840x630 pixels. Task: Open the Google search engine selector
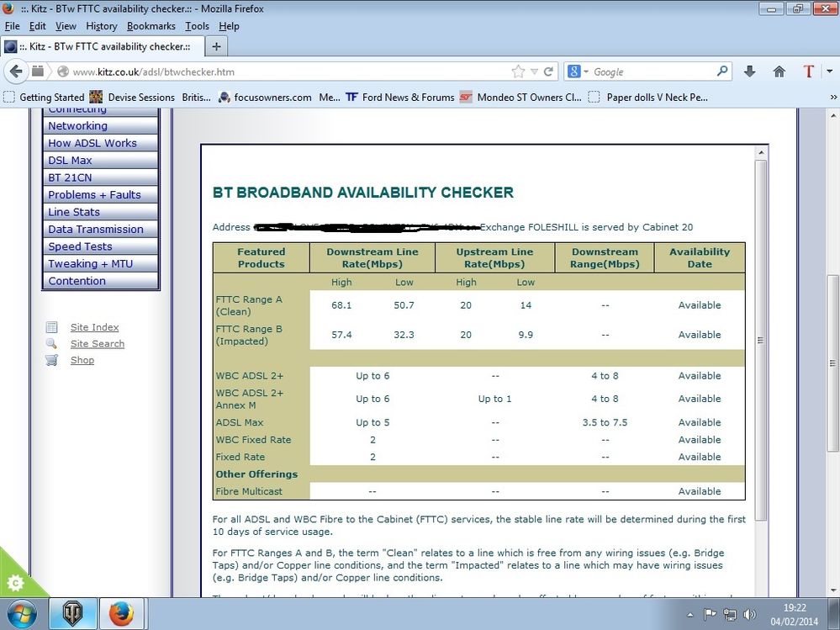point(578,71)
